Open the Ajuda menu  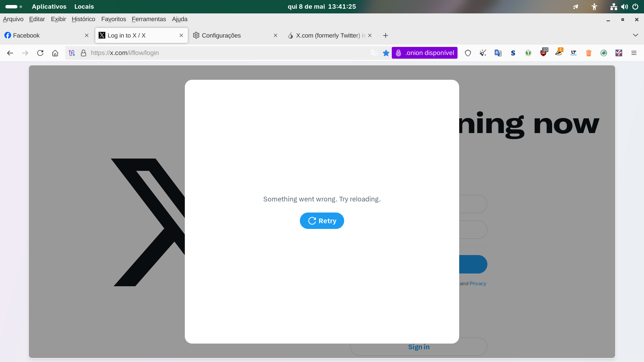[180, 19]
